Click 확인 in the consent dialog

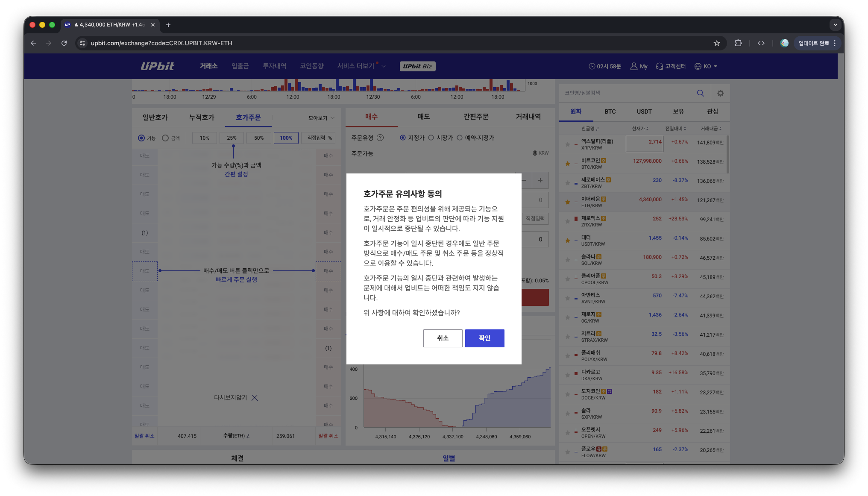[x=484, y=338]
